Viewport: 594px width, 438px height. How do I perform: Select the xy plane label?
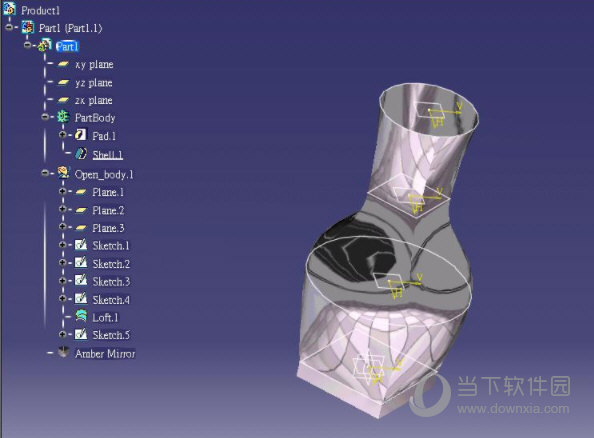[x=94, y=64]
